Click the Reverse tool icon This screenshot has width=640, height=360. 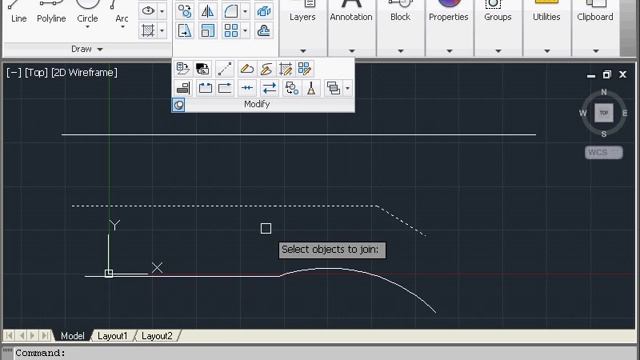[269, 88]
